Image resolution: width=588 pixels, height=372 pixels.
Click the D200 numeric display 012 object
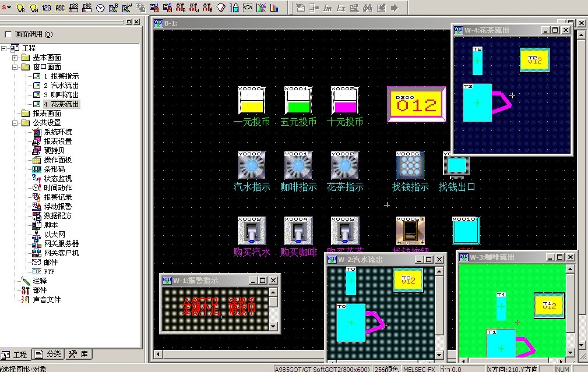pos(417,105)
